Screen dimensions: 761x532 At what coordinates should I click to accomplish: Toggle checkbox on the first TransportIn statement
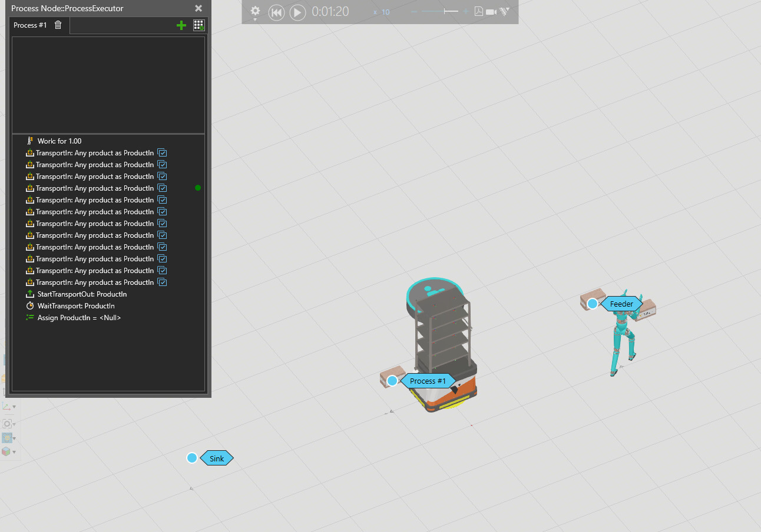click(x=162, y=153)
